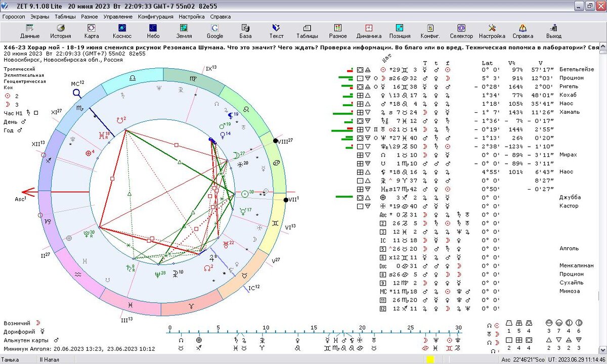Open the Динамика toolbar icon

pyautogui.click(x=369, y=31)
